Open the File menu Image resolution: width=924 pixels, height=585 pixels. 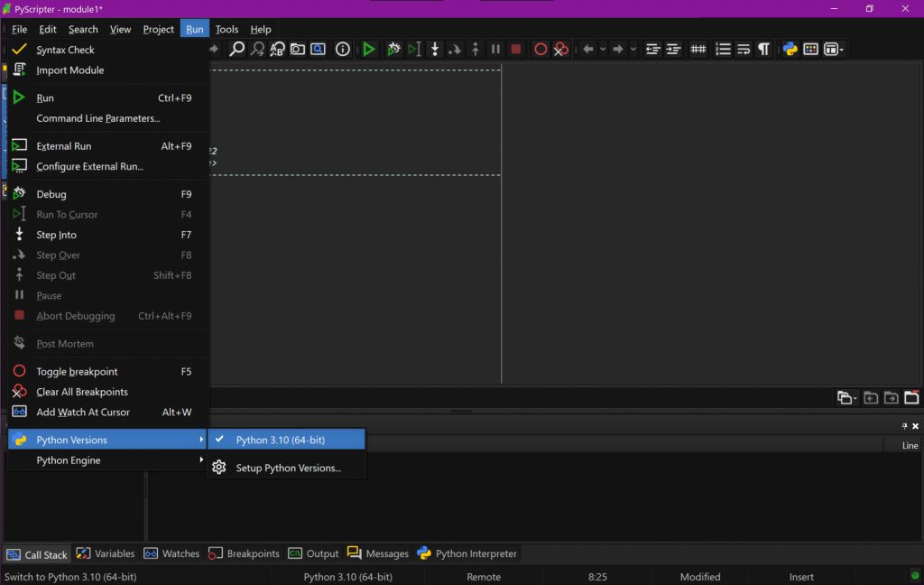(x=20, y=29)
